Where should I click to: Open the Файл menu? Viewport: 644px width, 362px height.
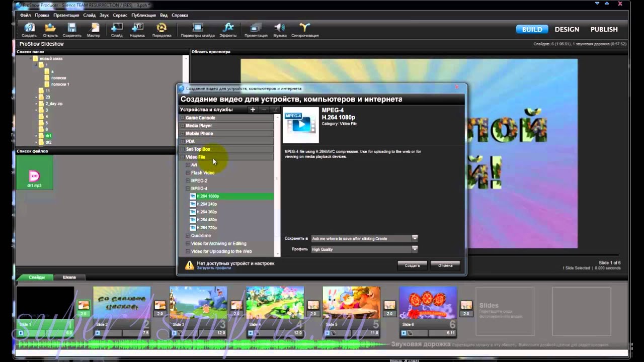click(x=25, y=16)
